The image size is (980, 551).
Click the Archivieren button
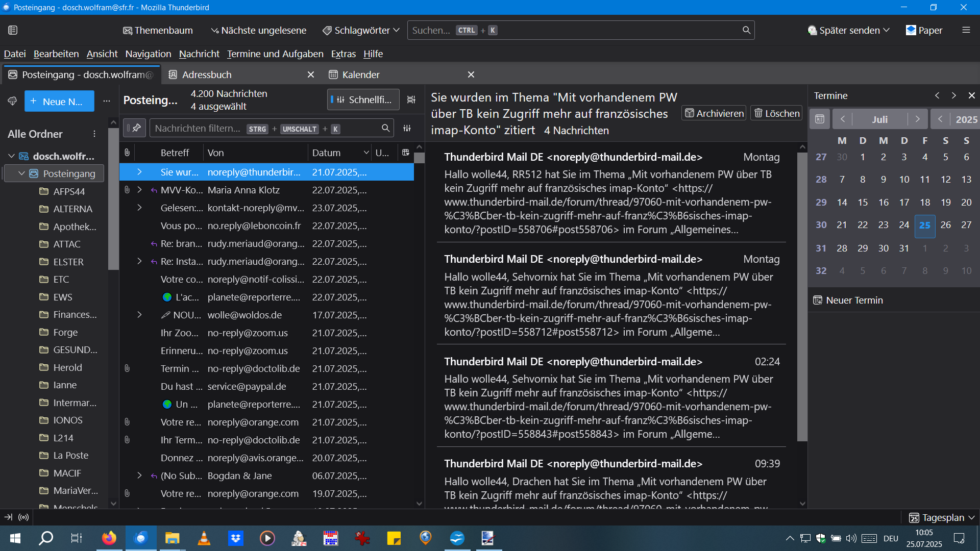click(x=714, y=113)
